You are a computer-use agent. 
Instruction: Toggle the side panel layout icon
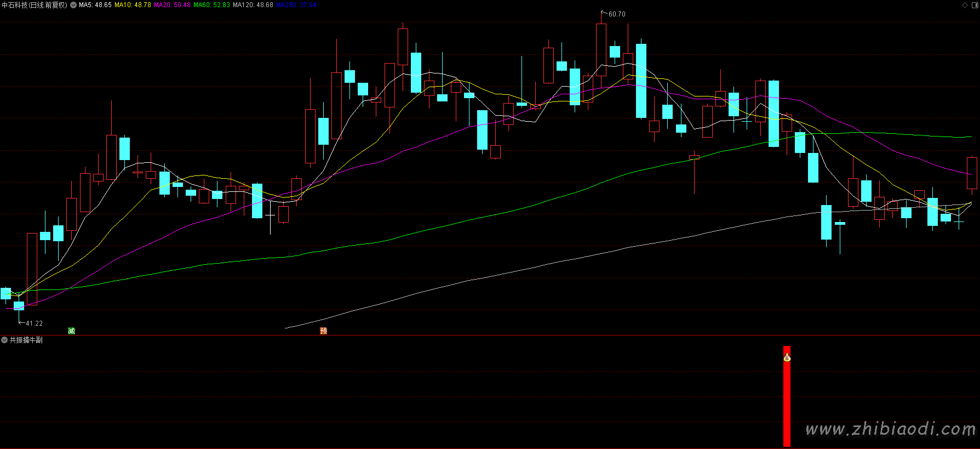[974, 5]
